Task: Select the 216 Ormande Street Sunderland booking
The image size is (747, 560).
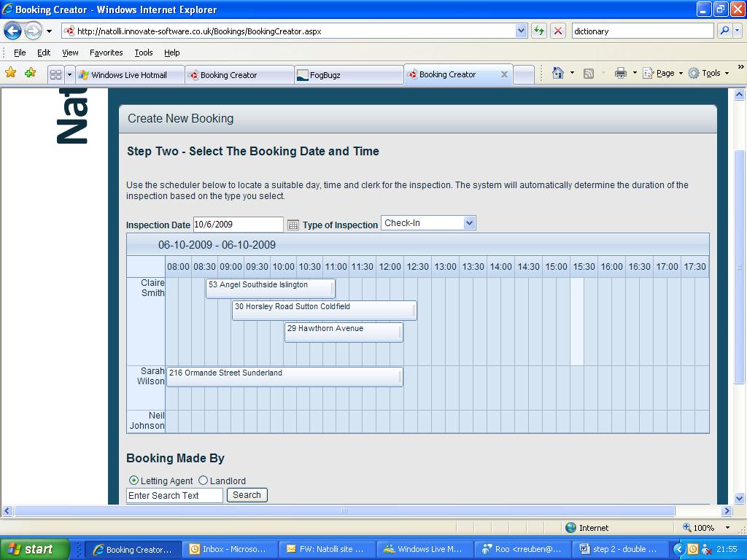Action: point(285,377)
